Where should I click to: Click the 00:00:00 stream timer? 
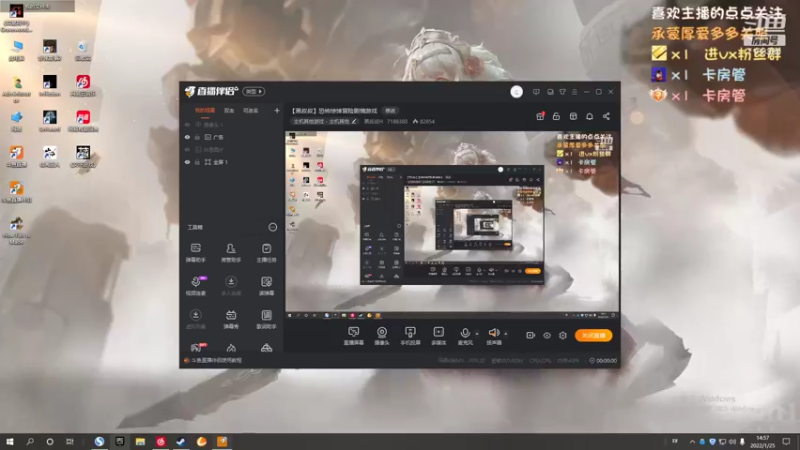[x=606, y=361]
